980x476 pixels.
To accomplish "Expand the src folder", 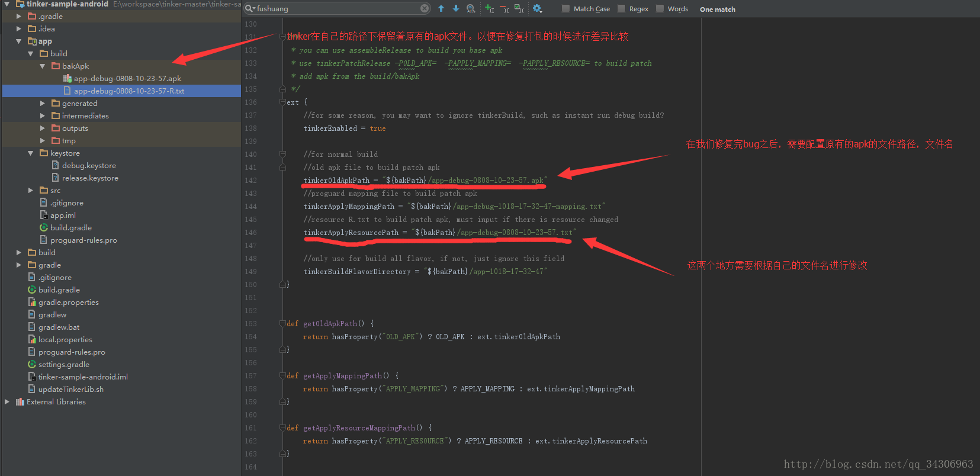I will 31,190.
